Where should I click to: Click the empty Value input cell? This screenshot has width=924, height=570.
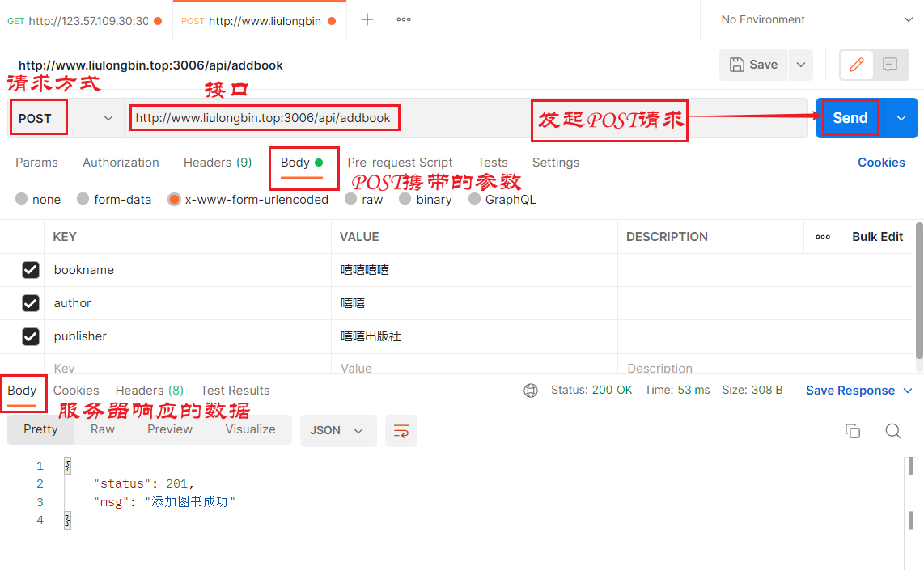474,365
